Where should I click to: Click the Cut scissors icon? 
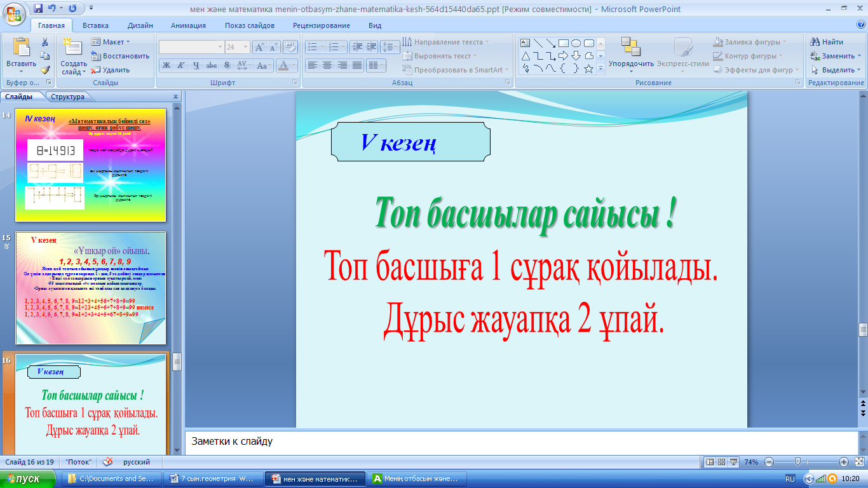point(45,42)
